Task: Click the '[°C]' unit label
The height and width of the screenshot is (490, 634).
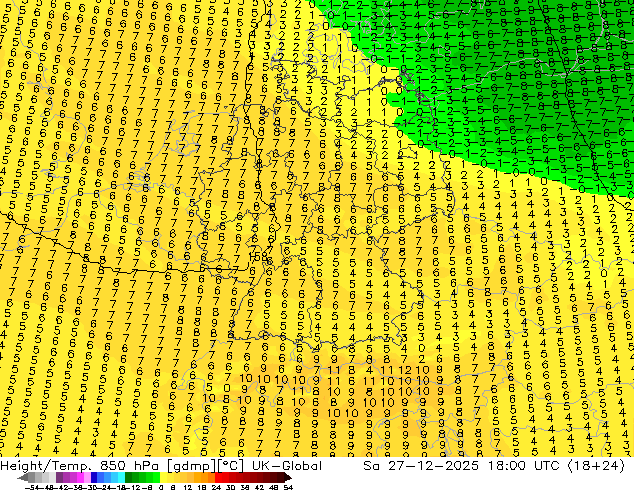Action: (231, 466)
